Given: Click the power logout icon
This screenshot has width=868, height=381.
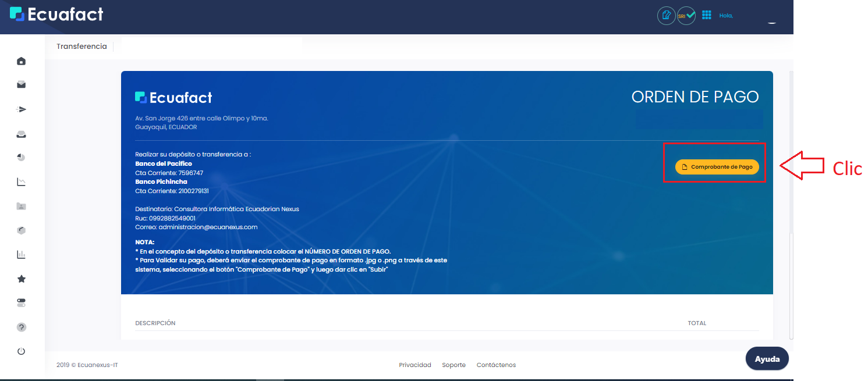Looking at the screenshot, I should tap(22, 351).
